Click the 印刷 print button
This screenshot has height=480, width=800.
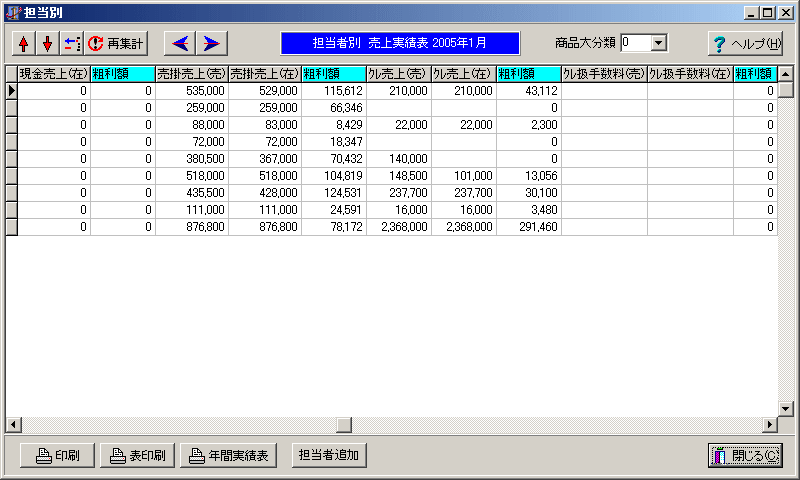coord(58,455)
